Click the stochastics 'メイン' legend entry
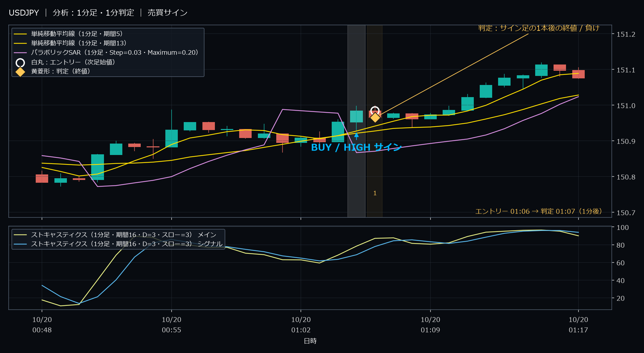 point(115,235)
